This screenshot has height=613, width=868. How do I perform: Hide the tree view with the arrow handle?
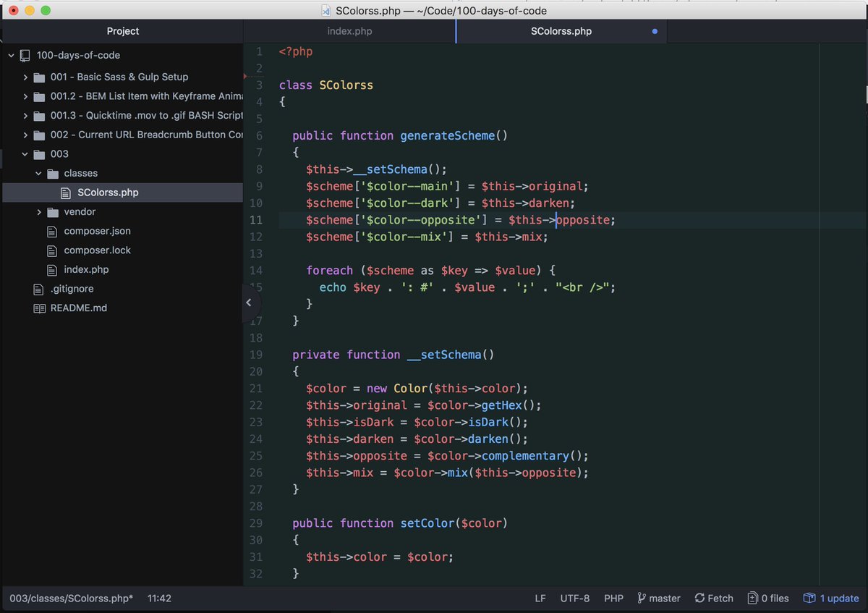[249, 303]
